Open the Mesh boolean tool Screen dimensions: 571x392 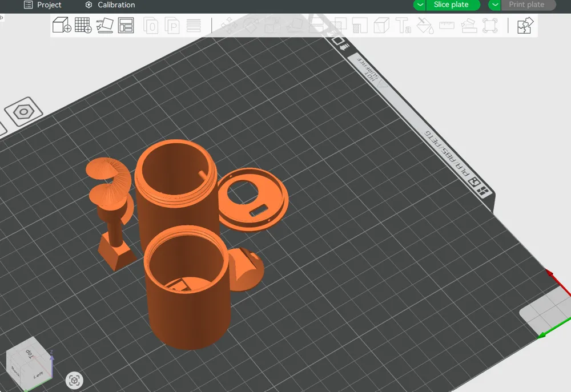[338, 26]
